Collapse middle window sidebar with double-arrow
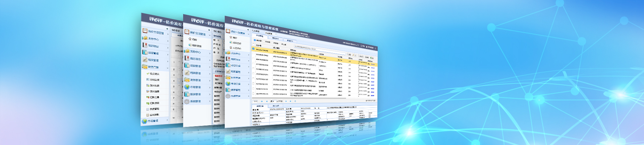644x145 pixels. (x=209, y=30)
